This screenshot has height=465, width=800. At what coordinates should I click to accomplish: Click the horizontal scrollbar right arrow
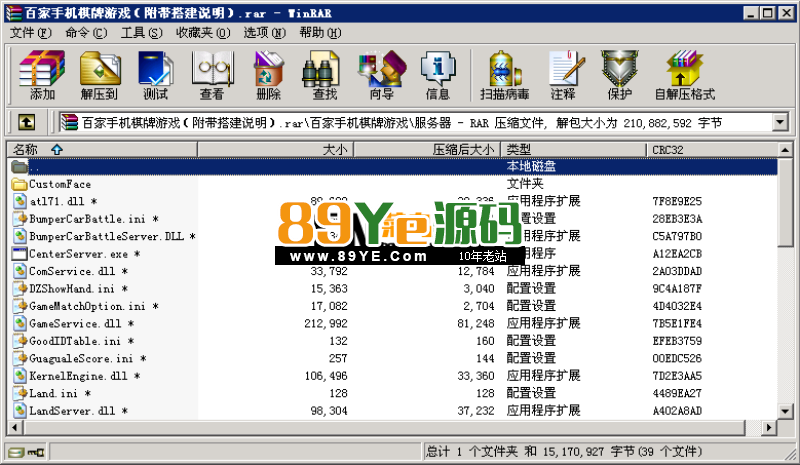[768, 427]
